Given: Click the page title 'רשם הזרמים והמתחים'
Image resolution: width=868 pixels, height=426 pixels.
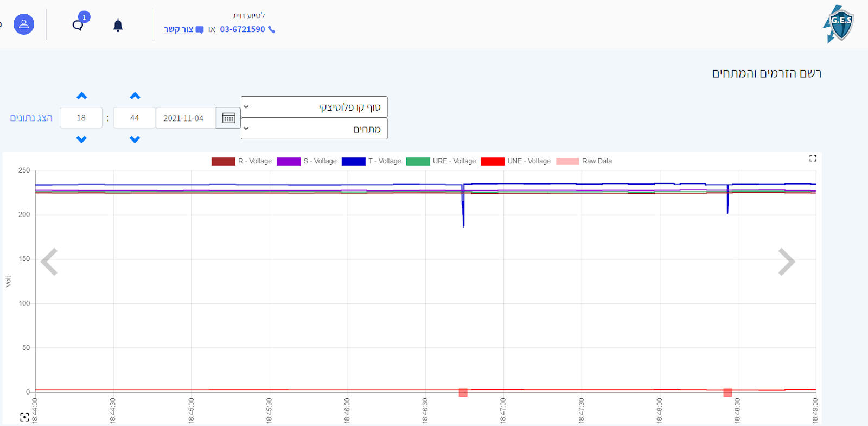Looking at the screenshot, I should (x=767, y=73).
